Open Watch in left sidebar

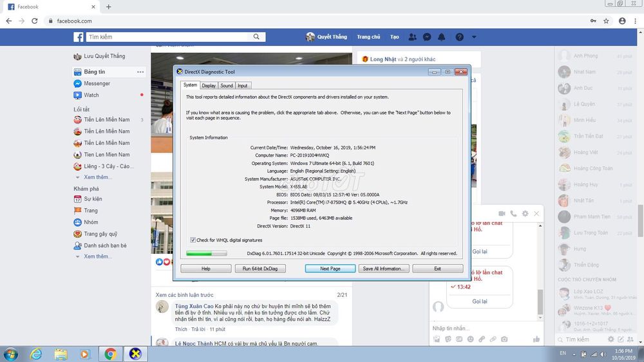86,95
